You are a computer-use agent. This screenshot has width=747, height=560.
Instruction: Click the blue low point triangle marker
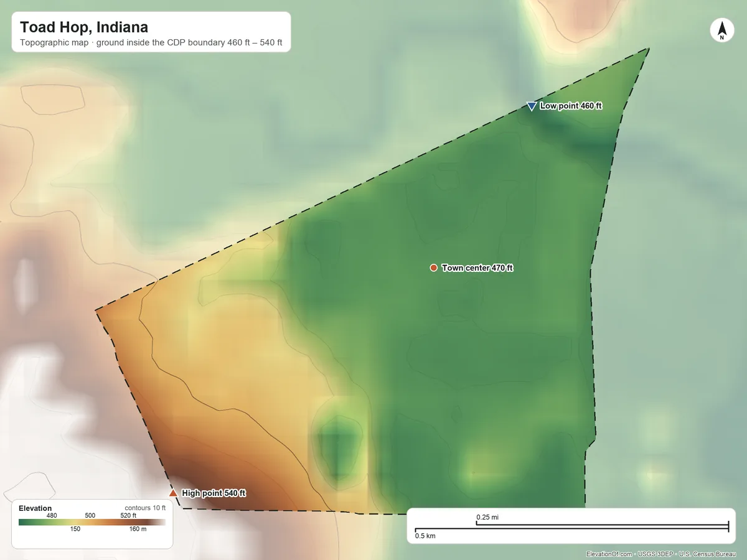click(x=531, y=106)
